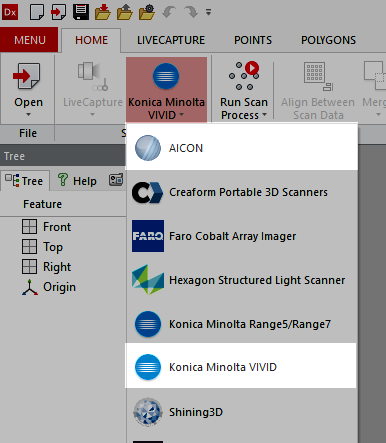Undo the last action
The height and width of the screenshot is (443, 386).
point(169,13)
